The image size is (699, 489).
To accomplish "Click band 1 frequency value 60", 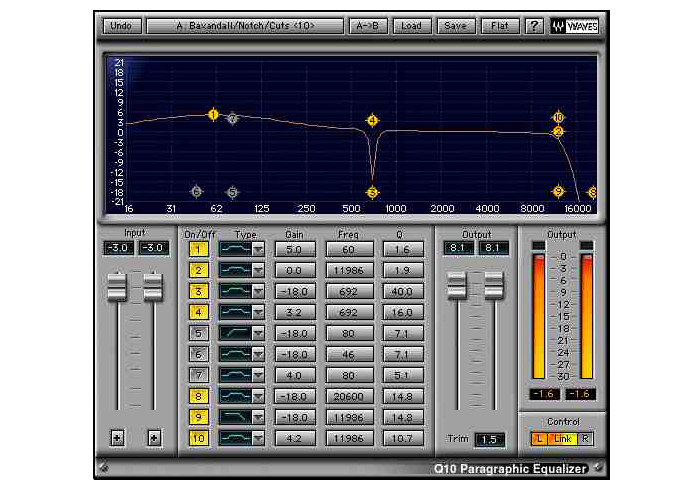I will coord(349,249).
